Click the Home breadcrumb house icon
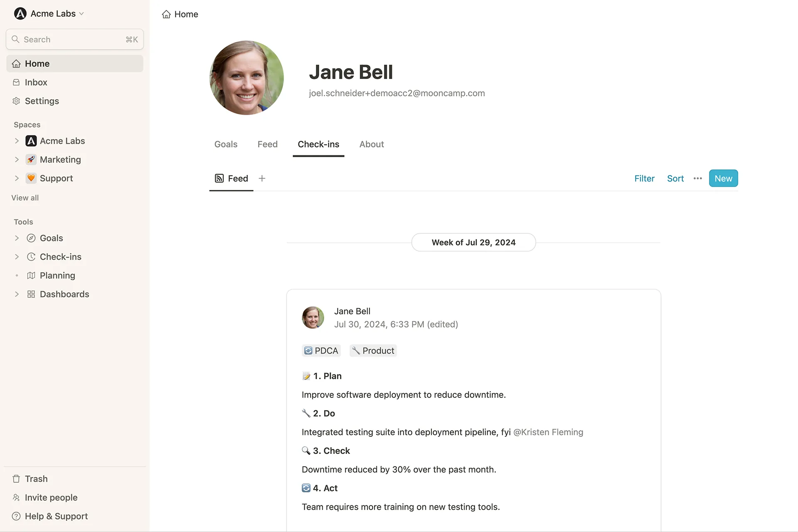The width and height of the screenshot is (798, 532). [166, 15]
